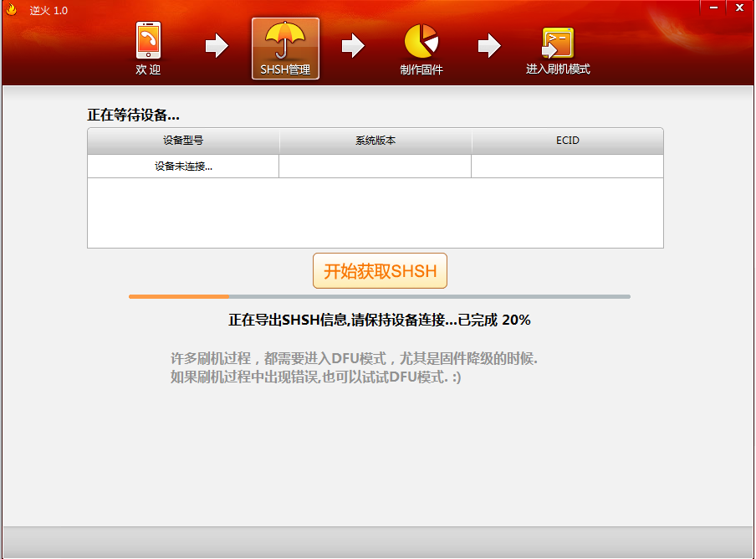Click the 设备型号 column header

183,141
